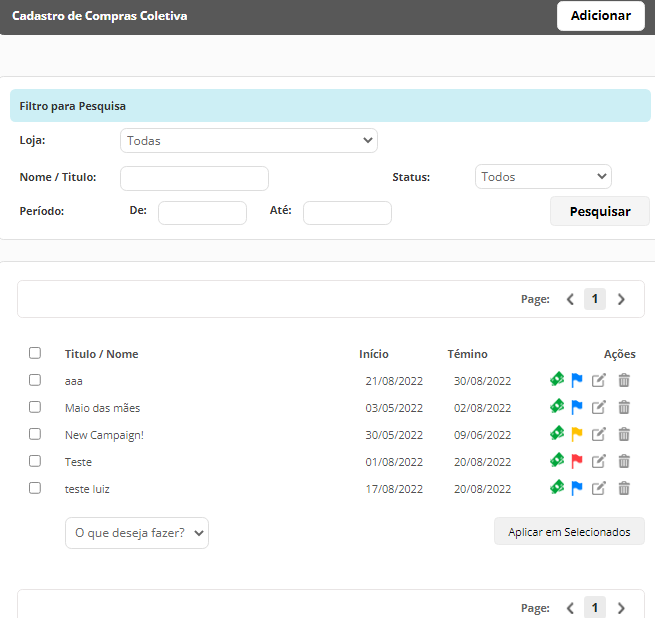Open the green money icon for aaa

557,379
